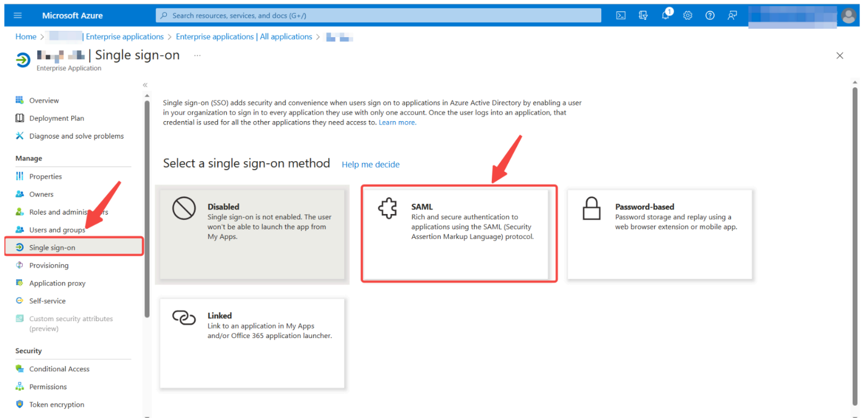Open Application proxy in sidebar
This screenshot has height=418, width=868.
tap(57, 283)
